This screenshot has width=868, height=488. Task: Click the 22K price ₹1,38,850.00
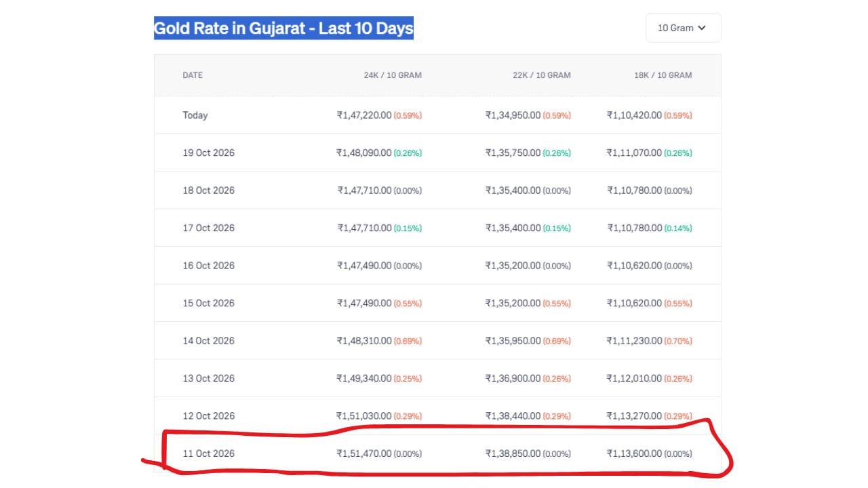pos(513,453)
